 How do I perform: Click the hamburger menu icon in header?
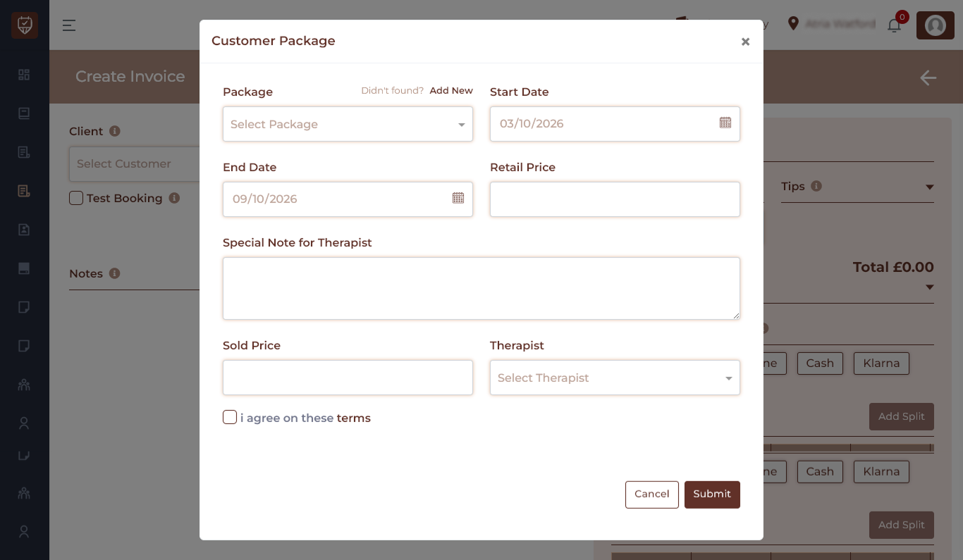click(x=69, y=25)
